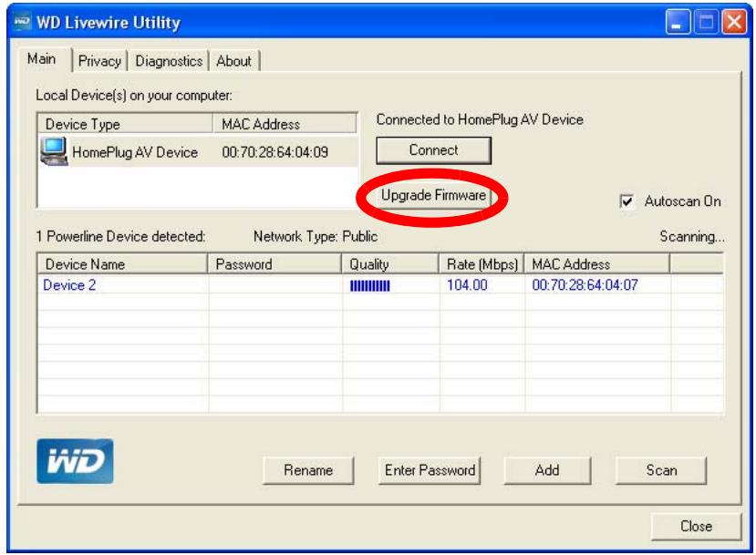Click the Scan button
756x555 pixels.
point(661,470)
